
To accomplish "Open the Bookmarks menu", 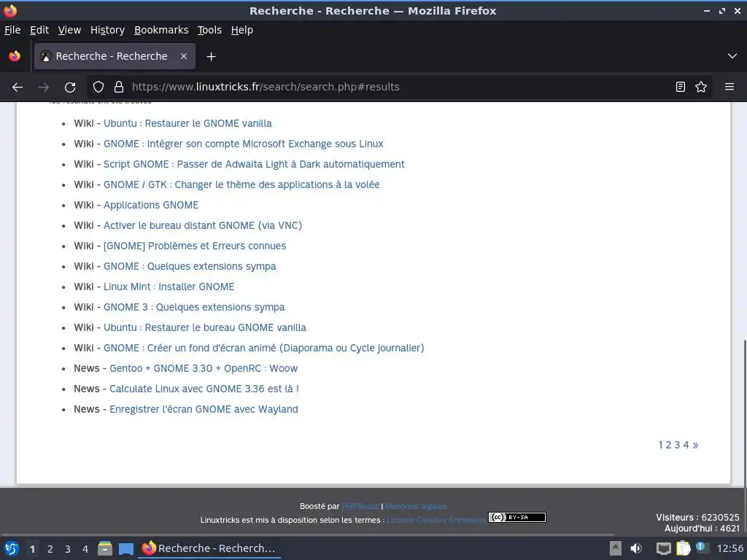I will point(161,30).
